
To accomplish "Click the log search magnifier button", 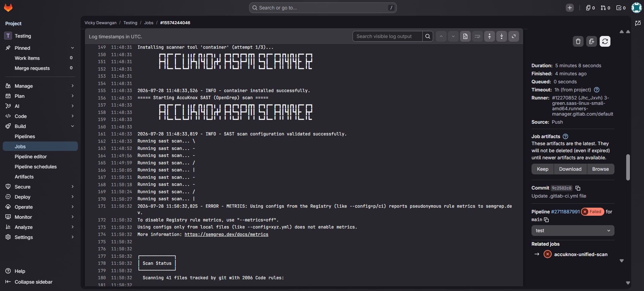I will [428, 36].
